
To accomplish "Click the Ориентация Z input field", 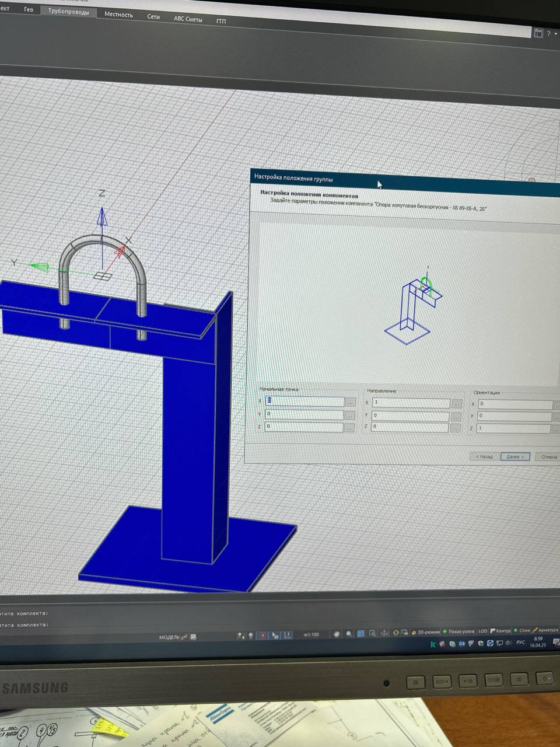I will 514,429.
